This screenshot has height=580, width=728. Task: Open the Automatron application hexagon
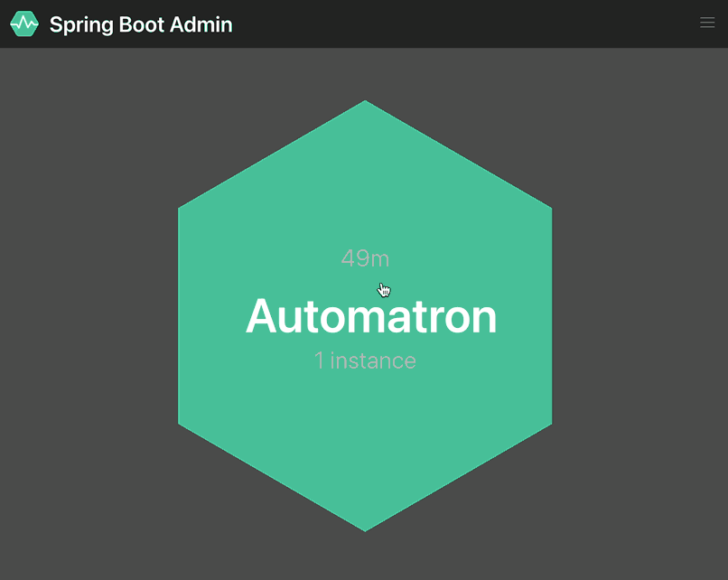(x=365, y=316)
